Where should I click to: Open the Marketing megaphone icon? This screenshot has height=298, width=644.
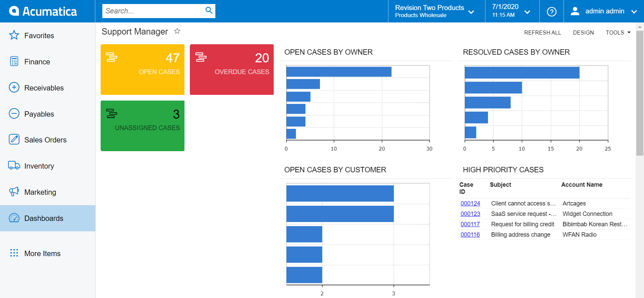click(14, 192)
